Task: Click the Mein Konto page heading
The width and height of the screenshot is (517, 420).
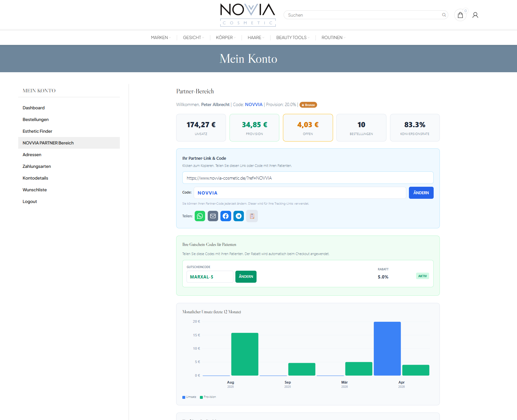Action: [x=248, y=59]
